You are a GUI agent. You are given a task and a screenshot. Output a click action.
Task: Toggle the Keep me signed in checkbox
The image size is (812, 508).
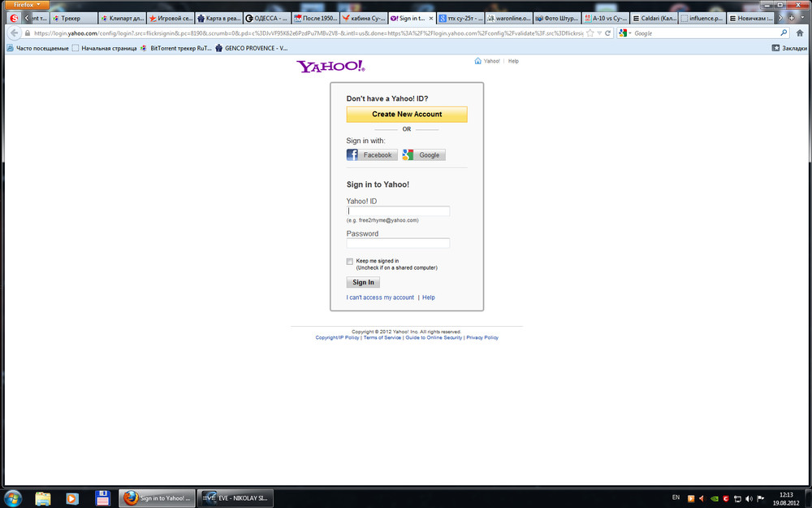coord(349,261)
